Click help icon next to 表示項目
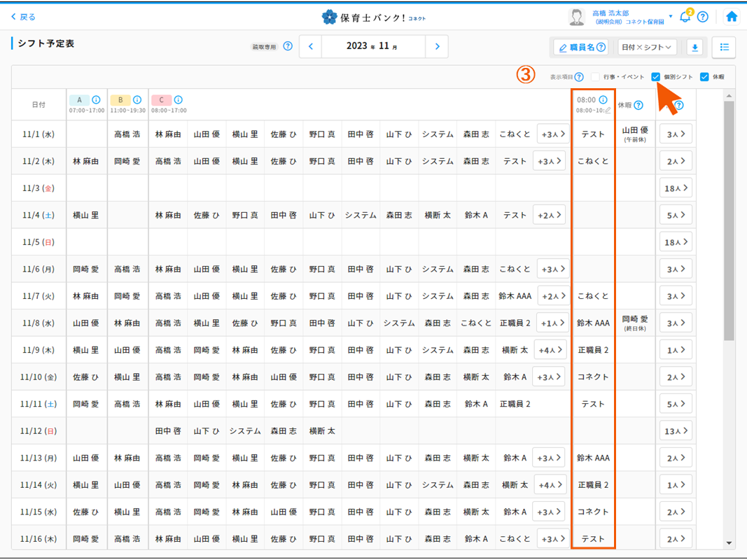Viewport: 747px width, 560px height. tap(579, 77)
